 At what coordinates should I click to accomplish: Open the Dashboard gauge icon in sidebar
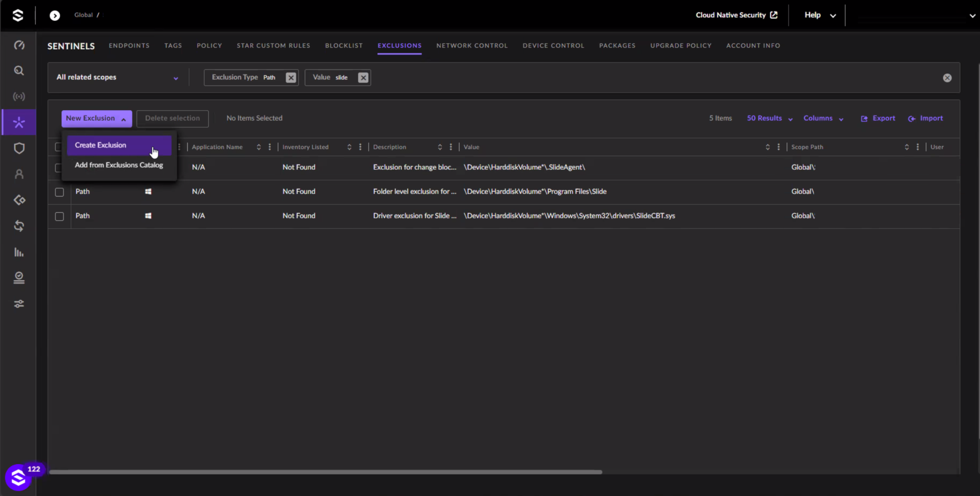[x=19, y=45]
